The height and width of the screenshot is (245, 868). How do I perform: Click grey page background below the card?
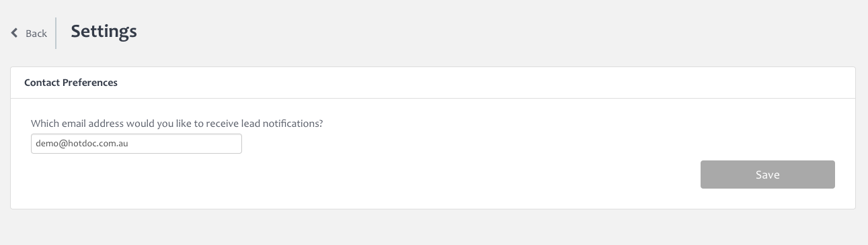click(x=434, y=228)
